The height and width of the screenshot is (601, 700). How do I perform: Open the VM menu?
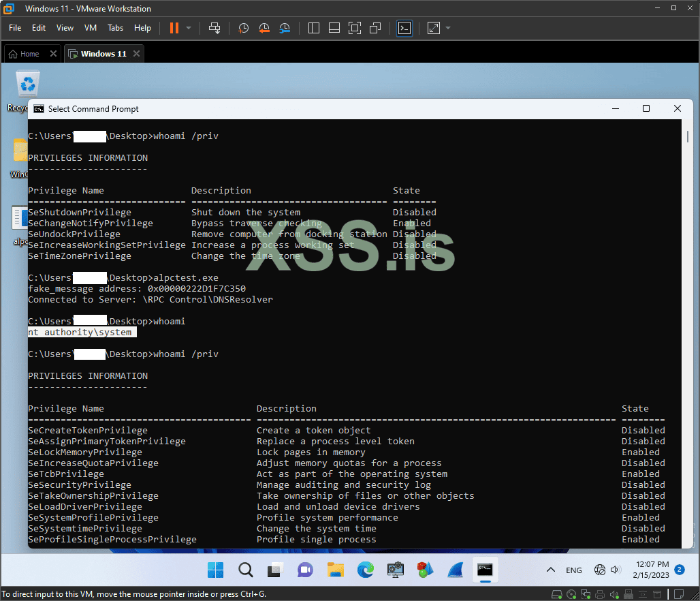pos(90,28)
